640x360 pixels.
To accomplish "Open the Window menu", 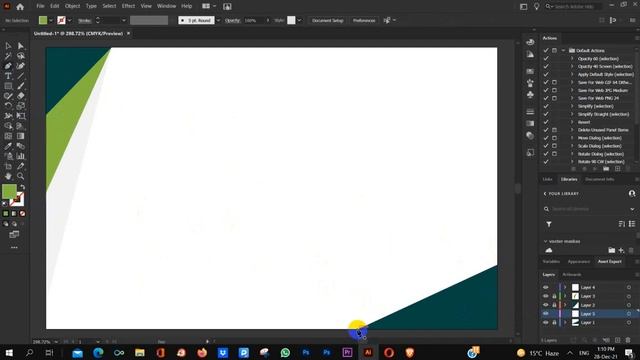I will [x=167, y=6].
